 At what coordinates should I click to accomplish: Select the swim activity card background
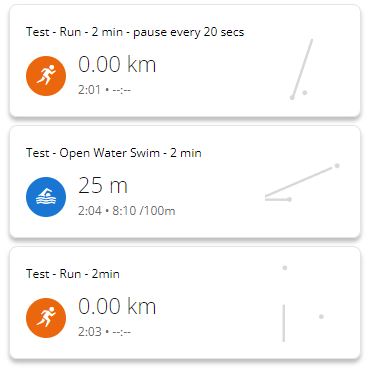pyautogui.click(x=185, y=182)
